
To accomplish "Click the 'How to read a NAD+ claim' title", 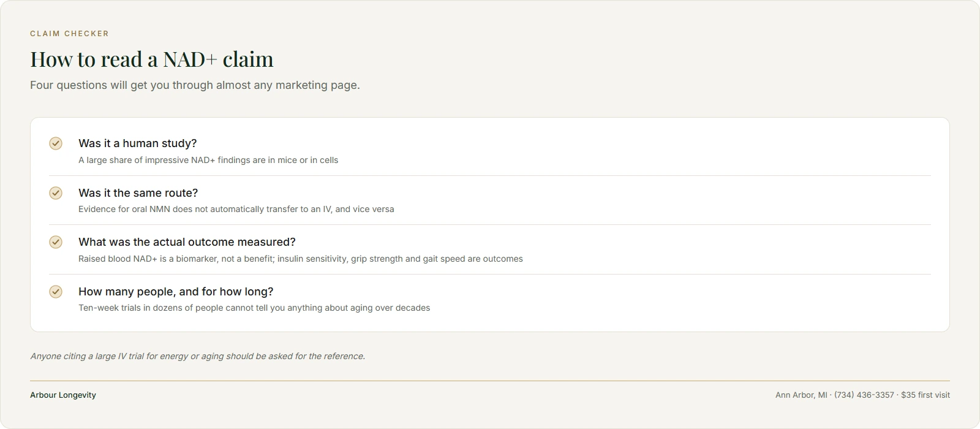I will click(x=152, y=59).
